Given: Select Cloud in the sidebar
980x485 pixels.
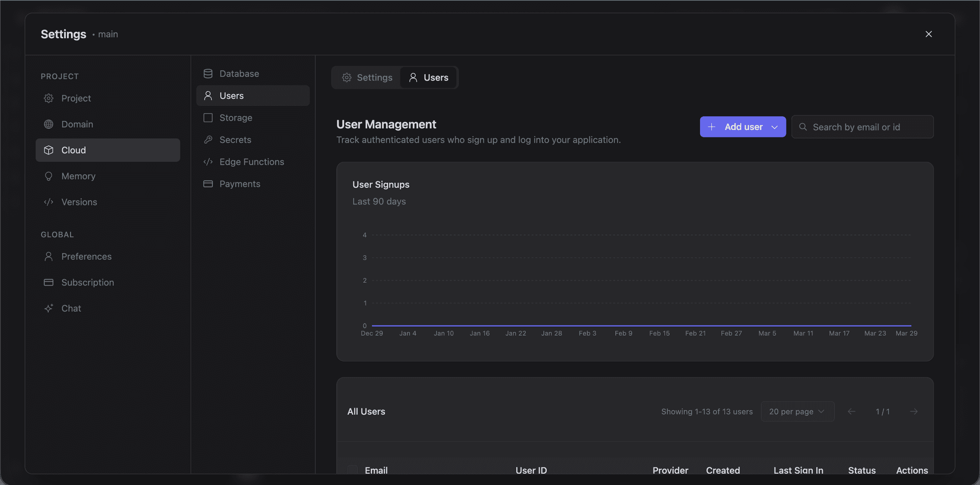Looking at the screenshot, I should pos(108,150).
